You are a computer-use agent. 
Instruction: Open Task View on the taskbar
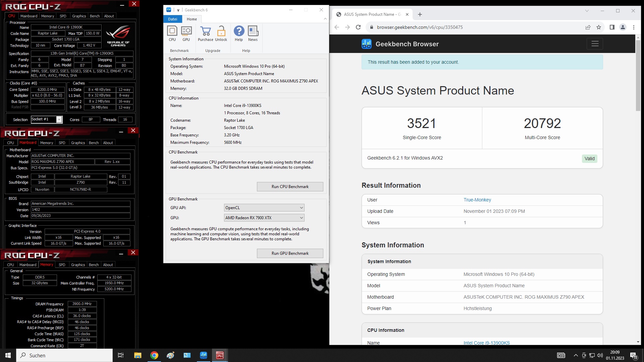[x=121, y=355]
